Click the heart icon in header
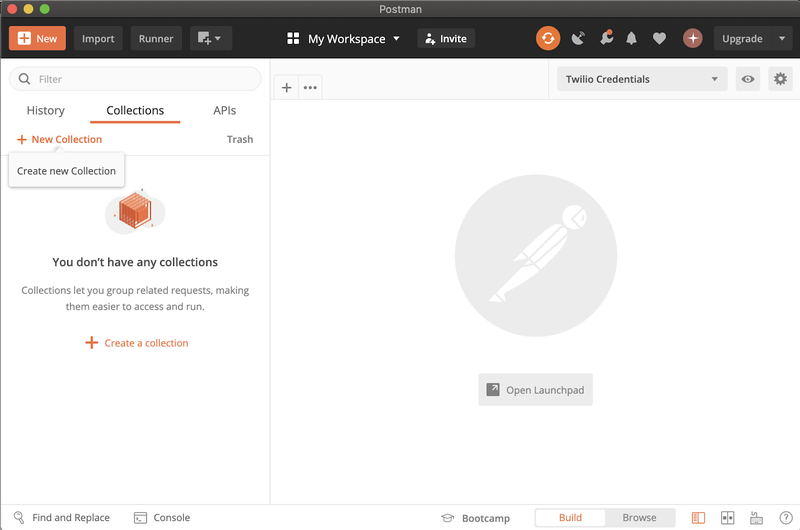The height and width of the screenshot is (530, 800). [659, 38]
